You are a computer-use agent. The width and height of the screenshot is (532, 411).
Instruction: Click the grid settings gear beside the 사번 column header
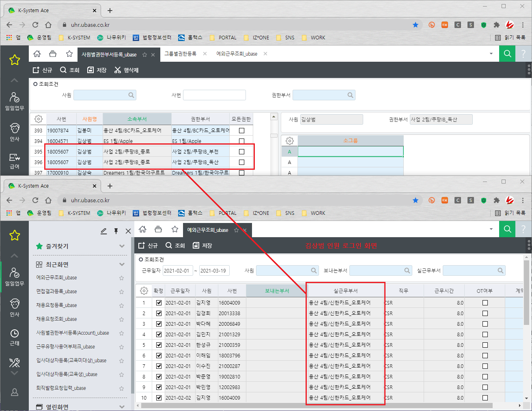[39, 119]
